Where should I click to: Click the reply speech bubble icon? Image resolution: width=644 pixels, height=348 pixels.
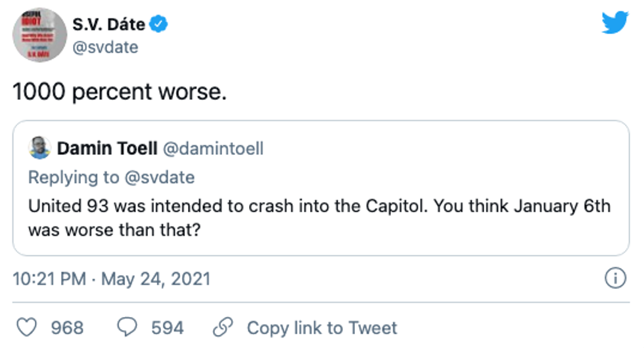(126, 327)
